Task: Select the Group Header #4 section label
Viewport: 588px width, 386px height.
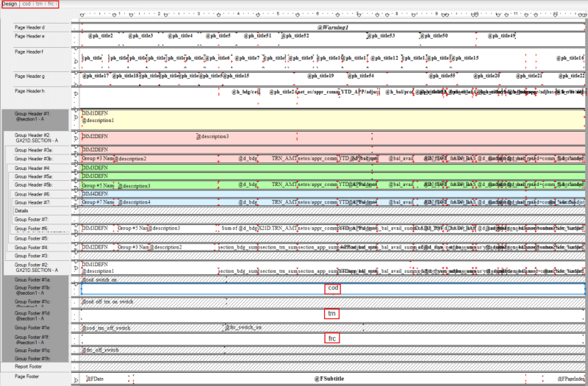Action: click(x=32, y=168)
